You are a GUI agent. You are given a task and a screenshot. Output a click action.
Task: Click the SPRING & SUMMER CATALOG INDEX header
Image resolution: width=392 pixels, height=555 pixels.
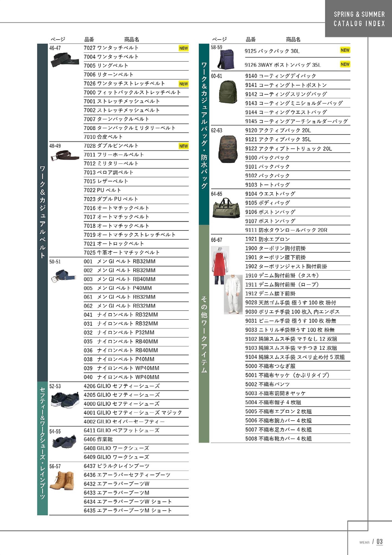[x=359, y=19]
